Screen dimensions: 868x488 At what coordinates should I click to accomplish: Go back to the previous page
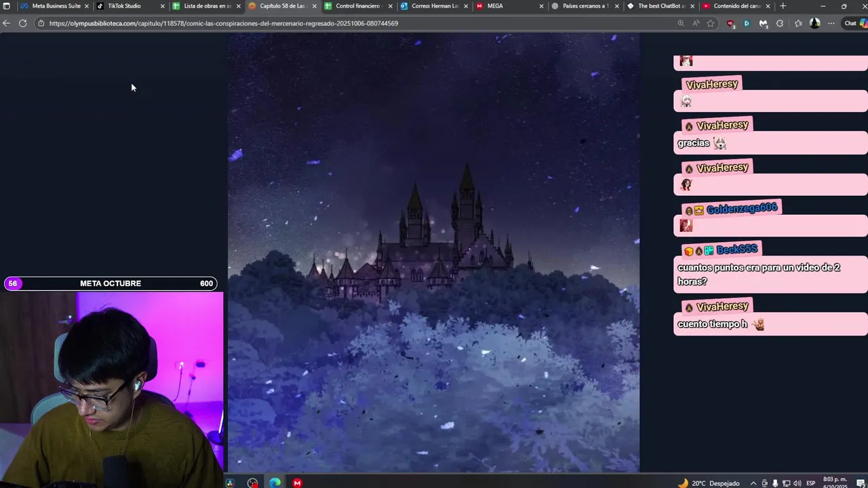point(6,23)
